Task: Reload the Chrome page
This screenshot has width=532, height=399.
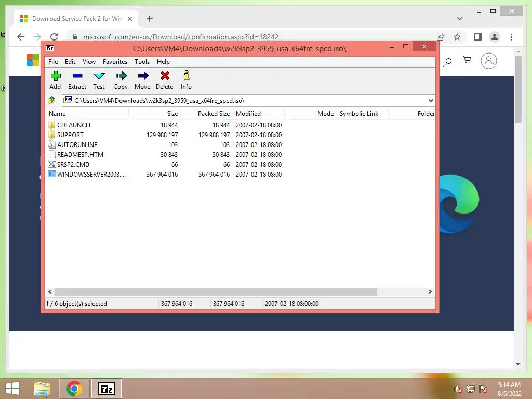Action: pos(54,37)
